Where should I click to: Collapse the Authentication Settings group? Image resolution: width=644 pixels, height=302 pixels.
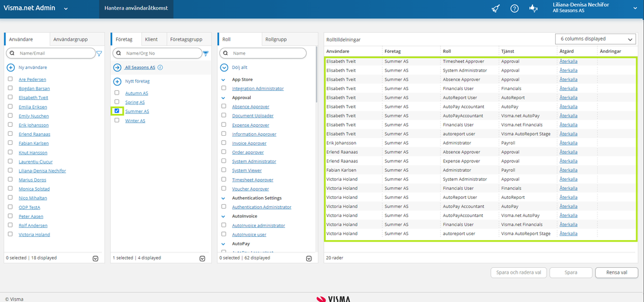pyautogui.click(x=224, y=198)
